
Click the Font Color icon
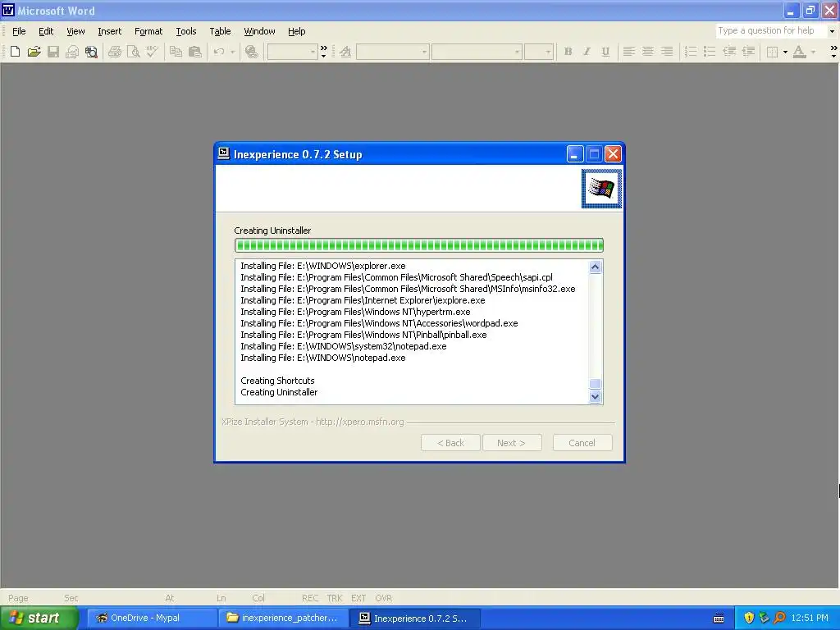(x=799, y=52)
